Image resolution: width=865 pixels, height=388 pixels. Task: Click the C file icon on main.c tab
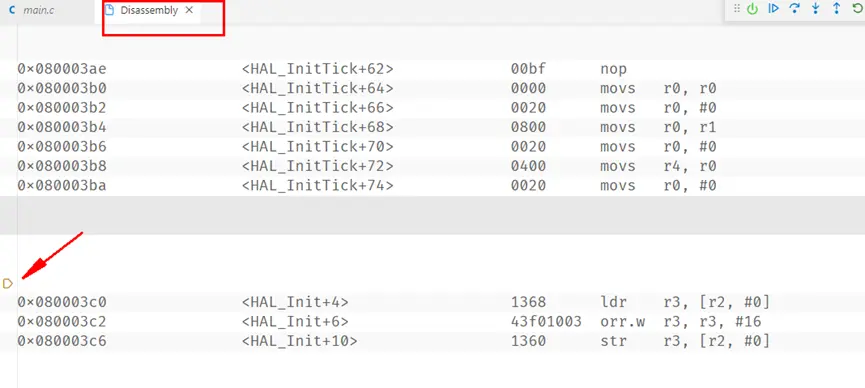coord(13,10)
